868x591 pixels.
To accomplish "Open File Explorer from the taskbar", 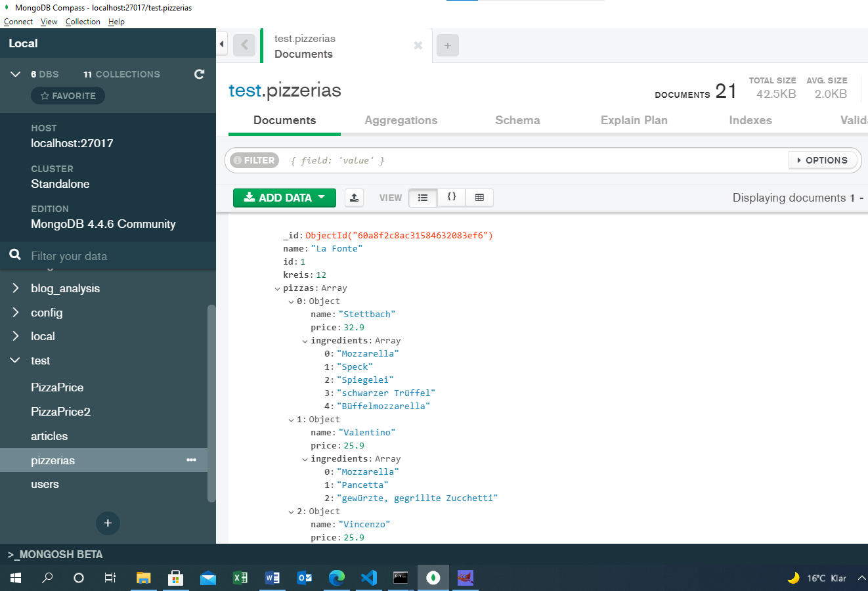I will coord(143,578).
